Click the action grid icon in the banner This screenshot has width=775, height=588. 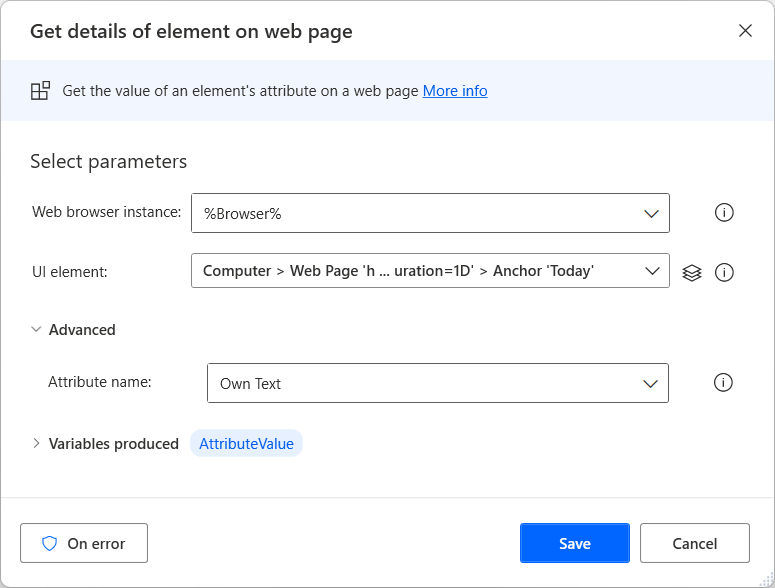pos(41,91)
